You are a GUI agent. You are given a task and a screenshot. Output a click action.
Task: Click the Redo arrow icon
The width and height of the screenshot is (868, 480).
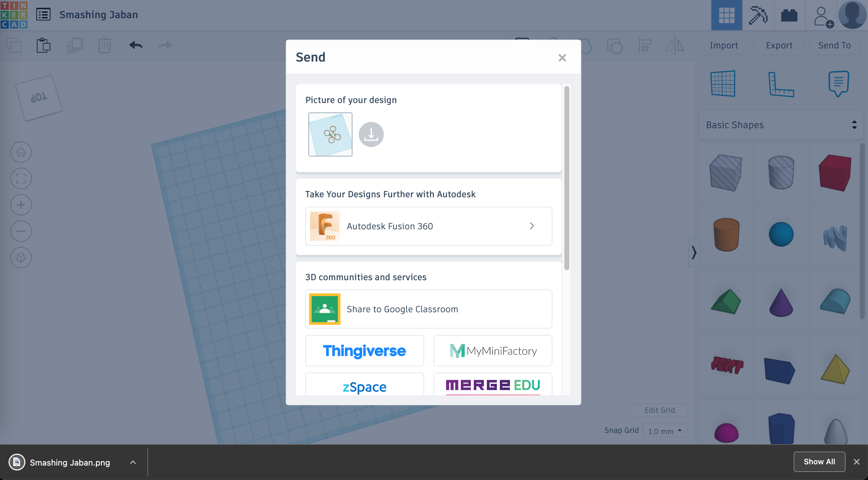pos(166,45)
